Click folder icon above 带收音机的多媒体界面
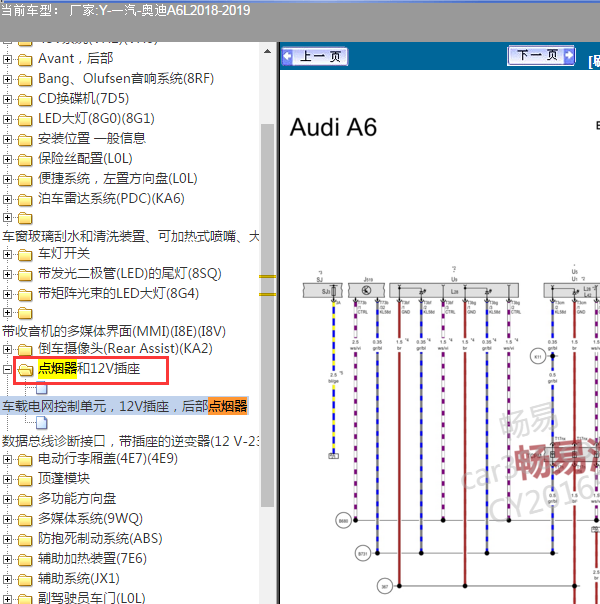 [25, 313]
